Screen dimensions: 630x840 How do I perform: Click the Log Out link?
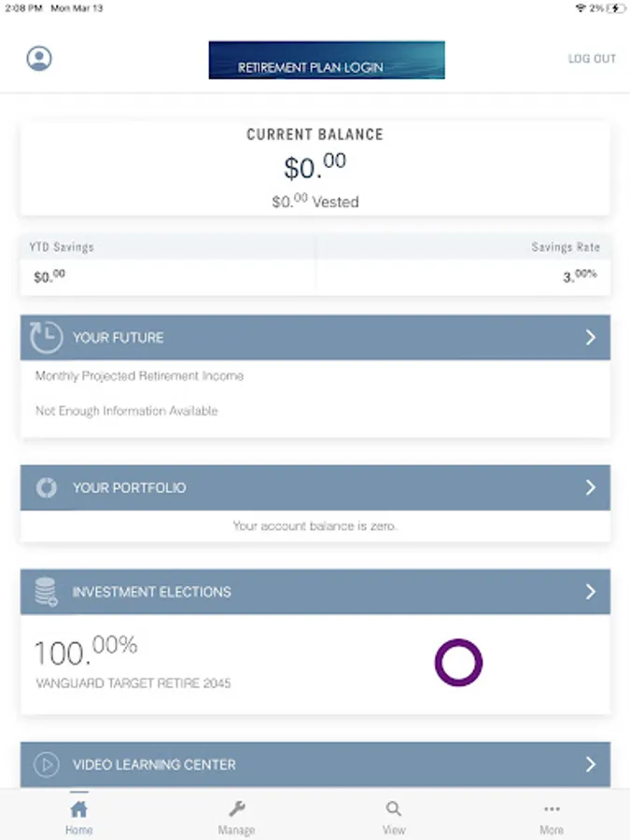point(592,59)
